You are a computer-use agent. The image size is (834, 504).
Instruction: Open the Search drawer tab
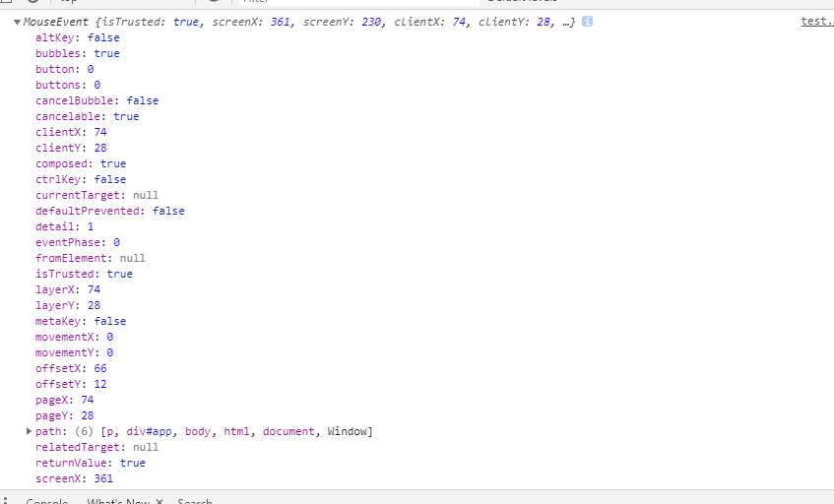tap(195, 501)
